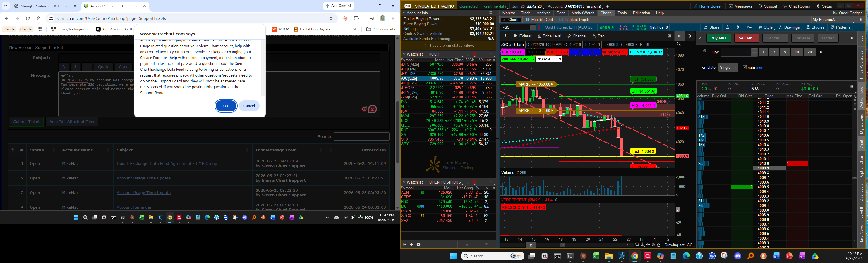
Task: Open the flask icon beside Share in thinkorswim
Action: 728,27
